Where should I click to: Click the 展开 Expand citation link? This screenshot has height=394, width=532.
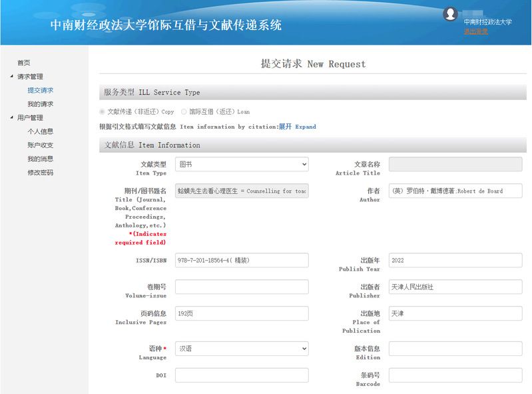[x=297, y=127]
